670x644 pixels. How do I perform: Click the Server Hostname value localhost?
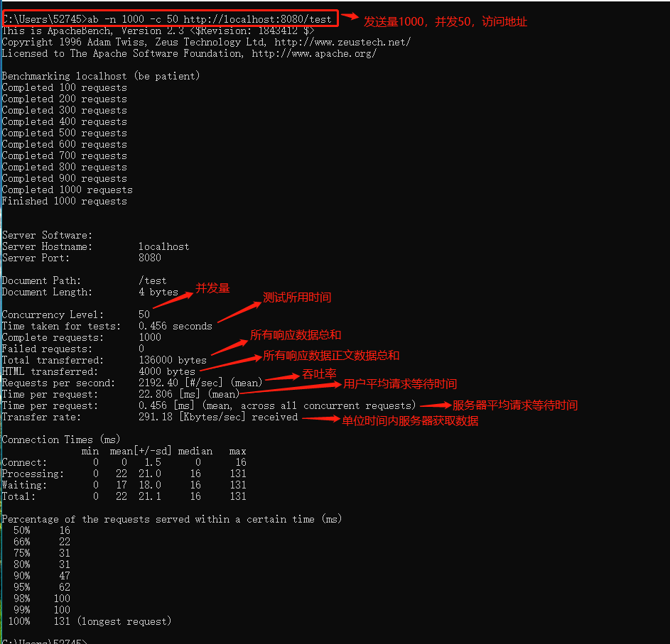163,246
